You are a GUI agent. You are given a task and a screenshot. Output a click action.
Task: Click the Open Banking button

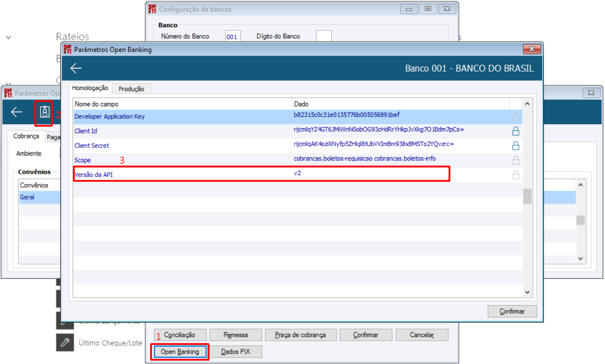[x=180, y=352]
